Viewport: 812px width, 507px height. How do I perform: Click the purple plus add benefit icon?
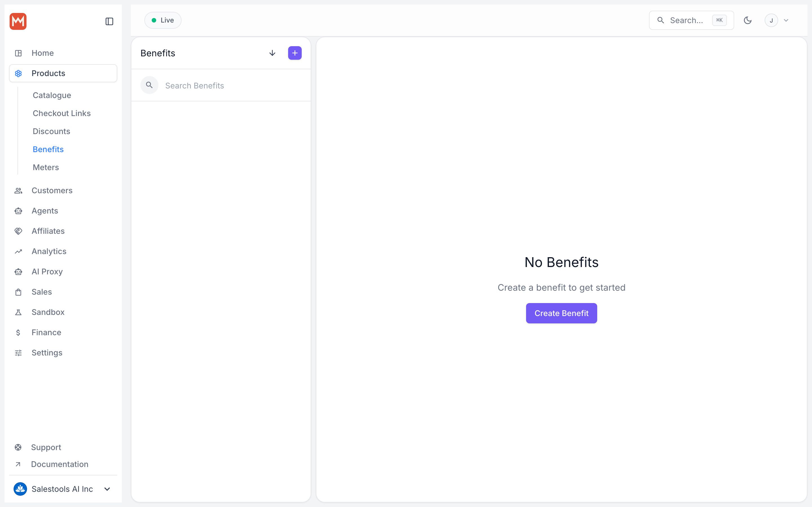pos(295,53)
